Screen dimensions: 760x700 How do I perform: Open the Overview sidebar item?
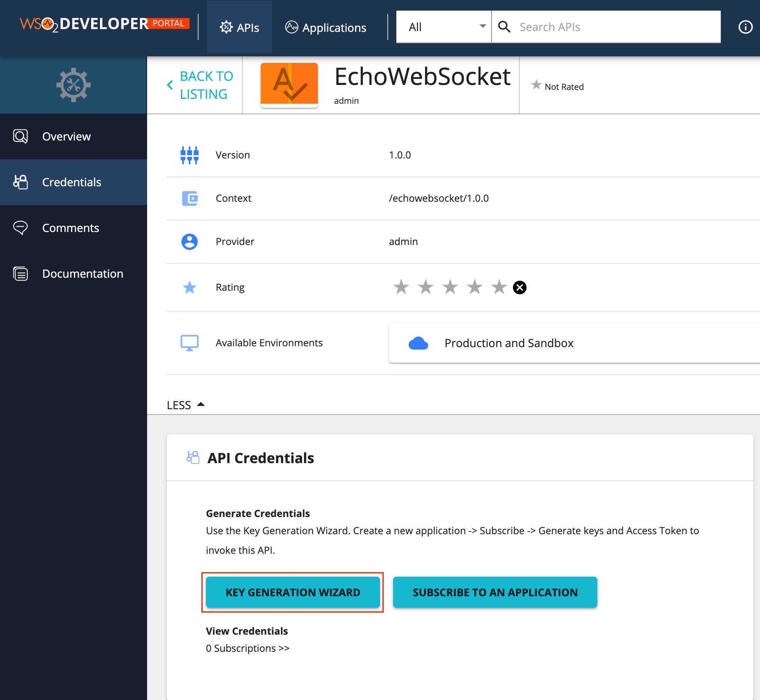74,136
